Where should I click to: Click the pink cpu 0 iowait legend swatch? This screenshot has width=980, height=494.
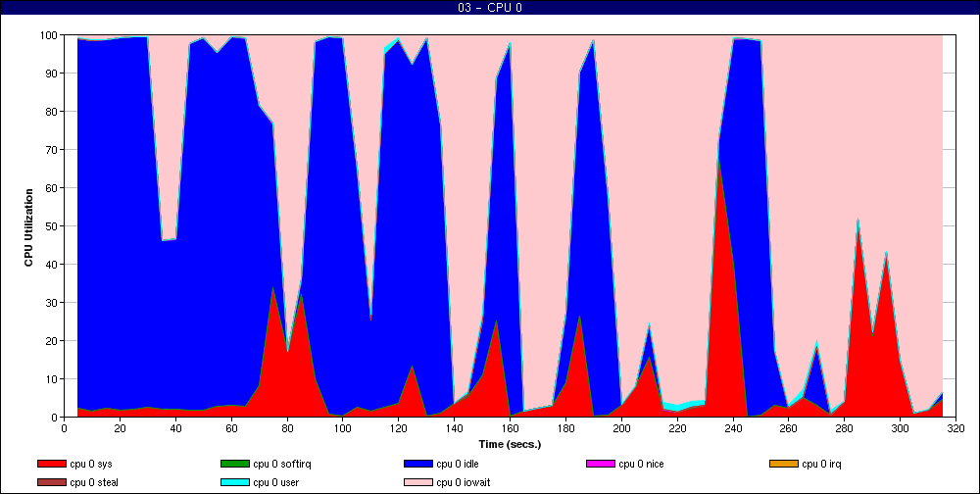(x=419, y=481)
